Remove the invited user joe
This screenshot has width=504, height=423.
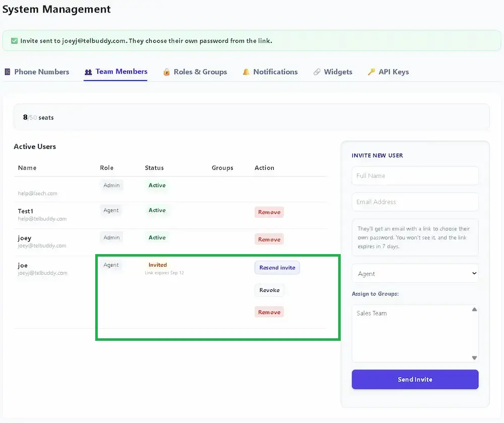(x=269, y=312)
